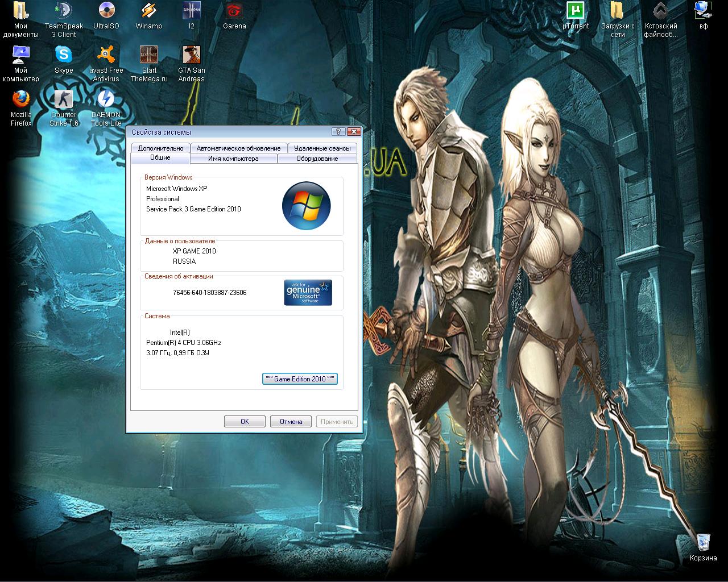Switch to the Дополнительно tab

[160, 148]
